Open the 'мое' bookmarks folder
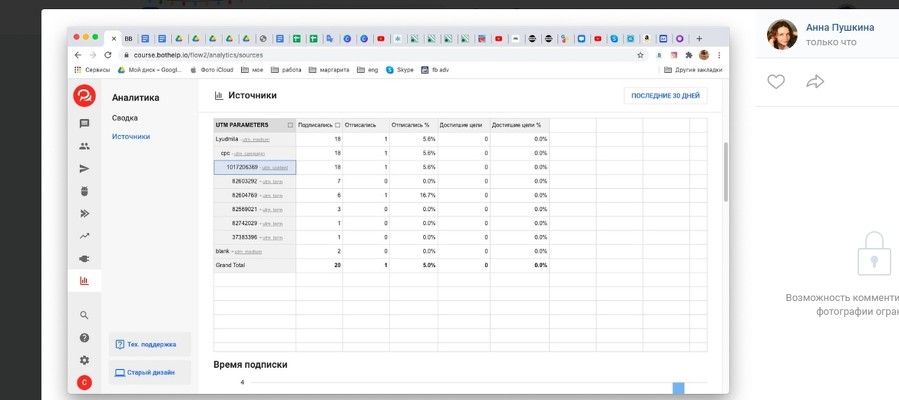This screenshot has height=400, width=899. [x=252, y=70]
